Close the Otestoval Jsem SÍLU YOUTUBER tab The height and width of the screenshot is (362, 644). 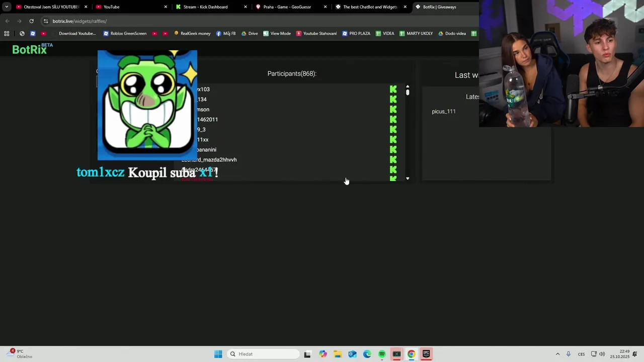(x=86, y=7)
